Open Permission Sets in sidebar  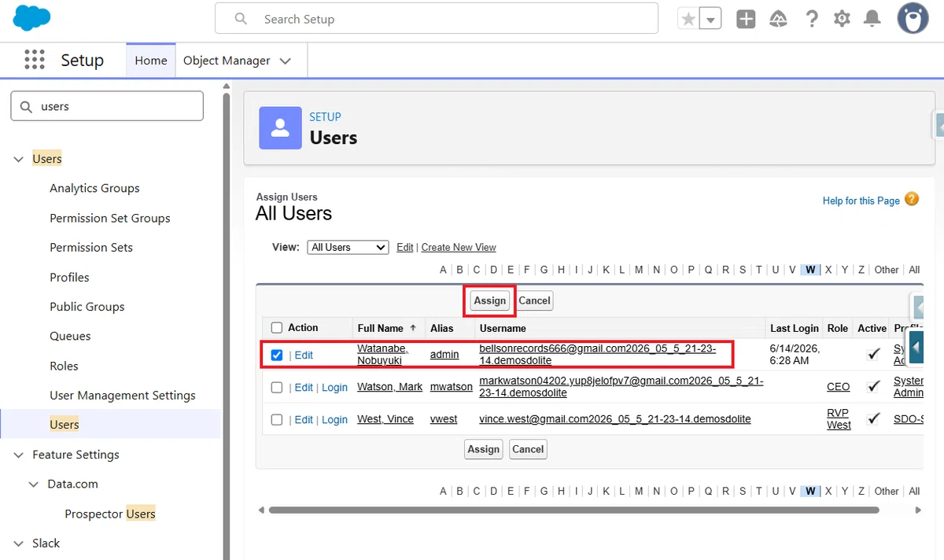(x=91, y=247)
